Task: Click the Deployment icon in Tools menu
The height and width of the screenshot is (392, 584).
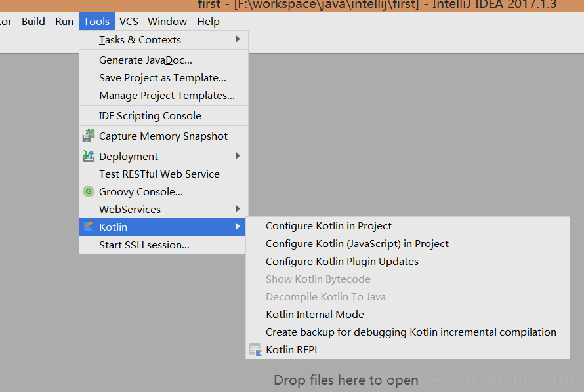Action: [x=88, y=157]
